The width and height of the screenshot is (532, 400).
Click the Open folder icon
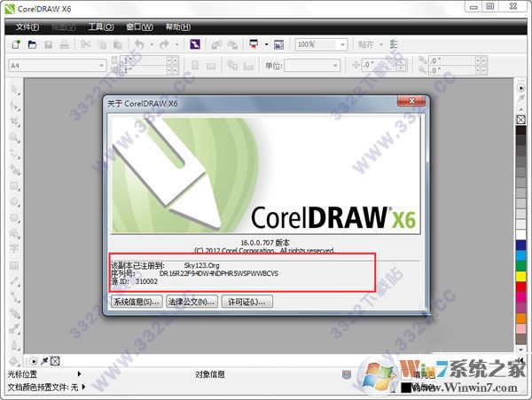pyautogui.click(x=32, y=44)
